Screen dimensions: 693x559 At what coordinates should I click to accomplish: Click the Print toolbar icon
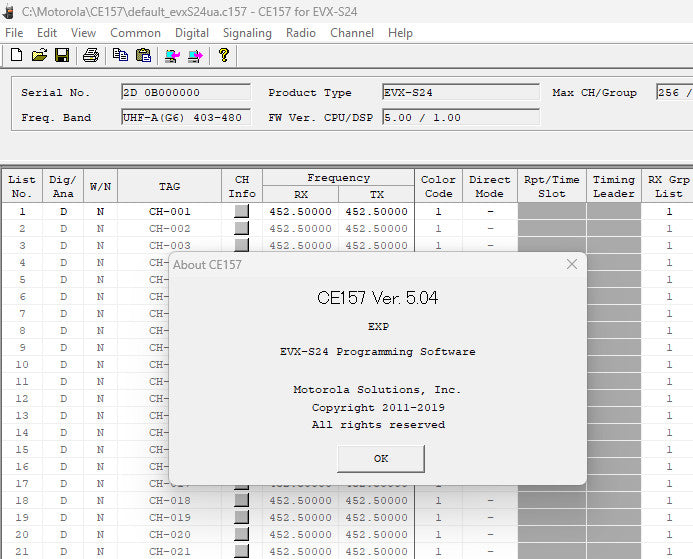[x=91, y=55]
